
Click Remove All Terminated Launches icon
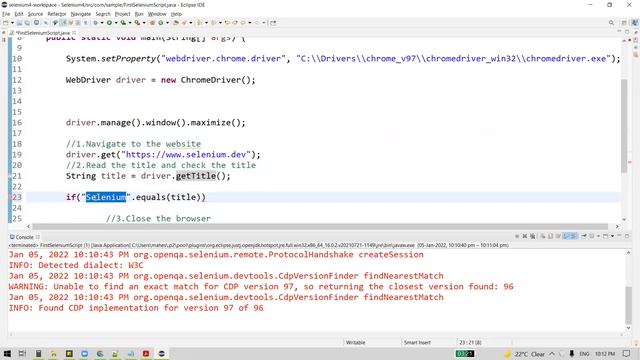coord(533,236)
